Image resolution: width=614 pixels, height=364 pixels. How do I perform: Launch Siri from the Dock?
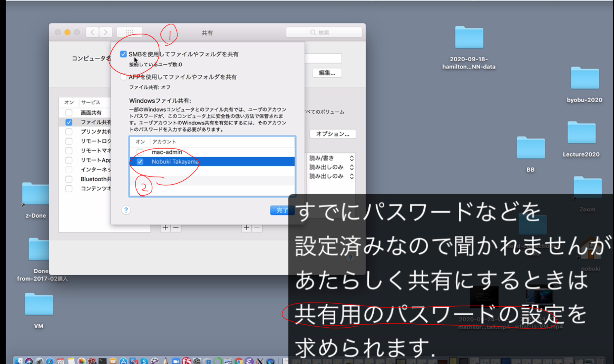tap(29, 361)
